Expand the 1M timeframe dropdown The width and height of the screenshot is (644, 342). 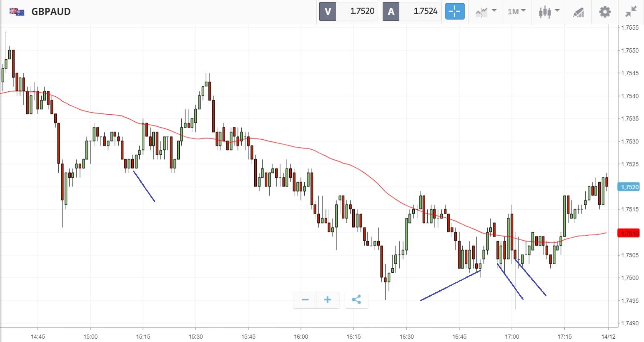(516, 11)
